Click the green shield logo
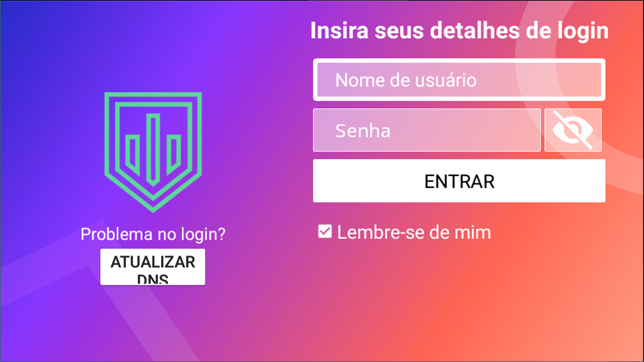Viewport: 644px width, 362px height. point(153,152)
